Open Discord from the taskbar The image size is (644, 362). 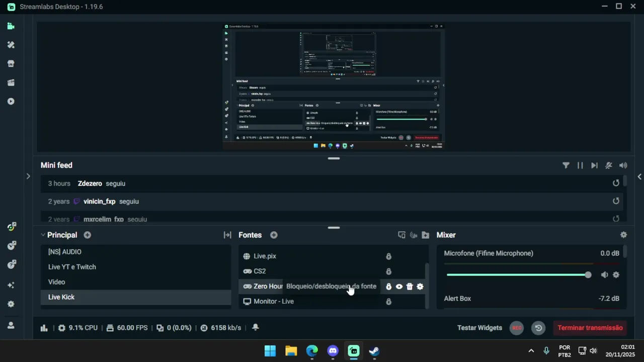pyautogui.click(x=333, y=351)
